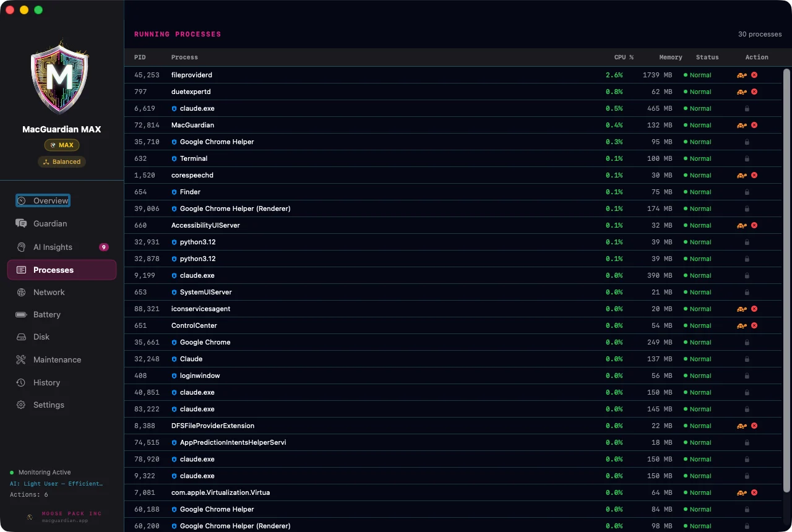This screenshot has height=532, width=792.
Task: Click the lock icon in the Terminal row
Action: tap(747, 158)
